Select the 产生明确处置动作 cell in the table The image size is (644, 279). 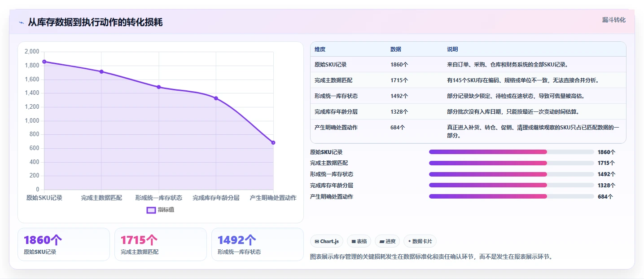click(x=336, y=127)
